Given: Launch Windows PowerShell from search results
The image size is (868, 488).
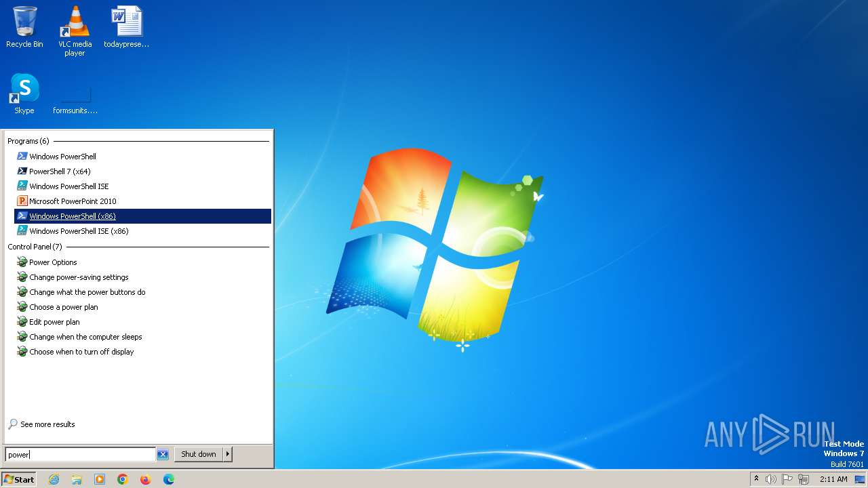Looking at the screenshot, I should pyautogui.click(x=142, y=157).
